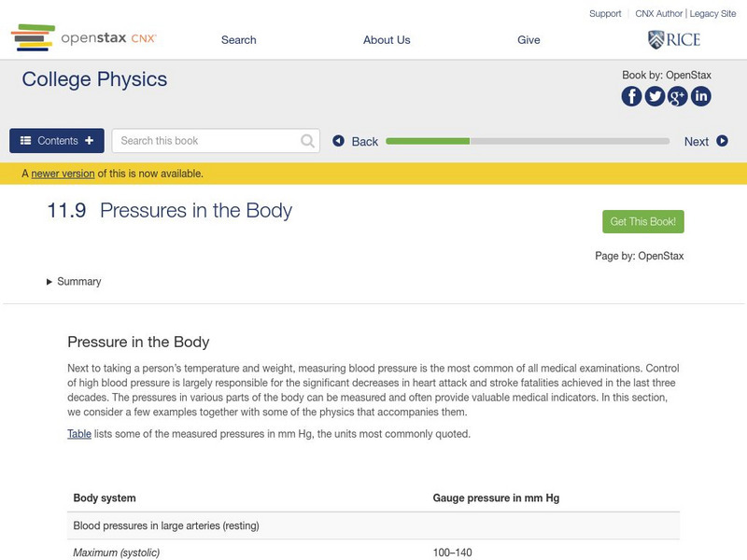The image size is (747, 560).
Task: Share the book on Facebook
Action: coord(632,96)
